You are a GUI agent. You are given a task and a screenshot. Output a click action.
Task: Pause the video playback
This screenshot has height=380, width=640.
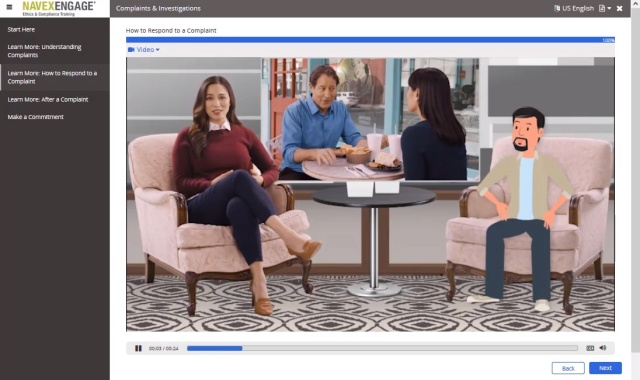pyautogui.click(x=138, y=348)
